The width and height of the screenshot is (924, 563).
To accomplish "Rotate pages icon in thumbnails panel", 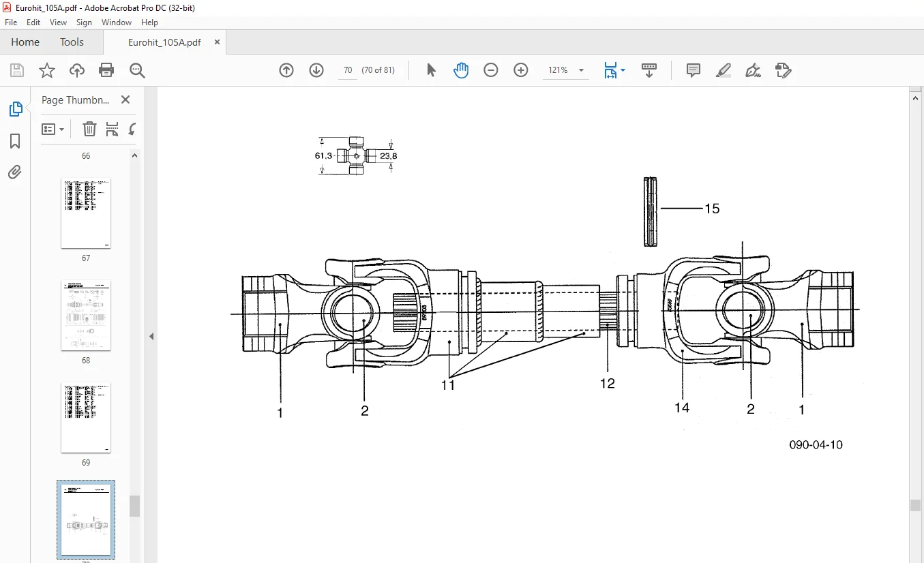I will pos(132,129).
